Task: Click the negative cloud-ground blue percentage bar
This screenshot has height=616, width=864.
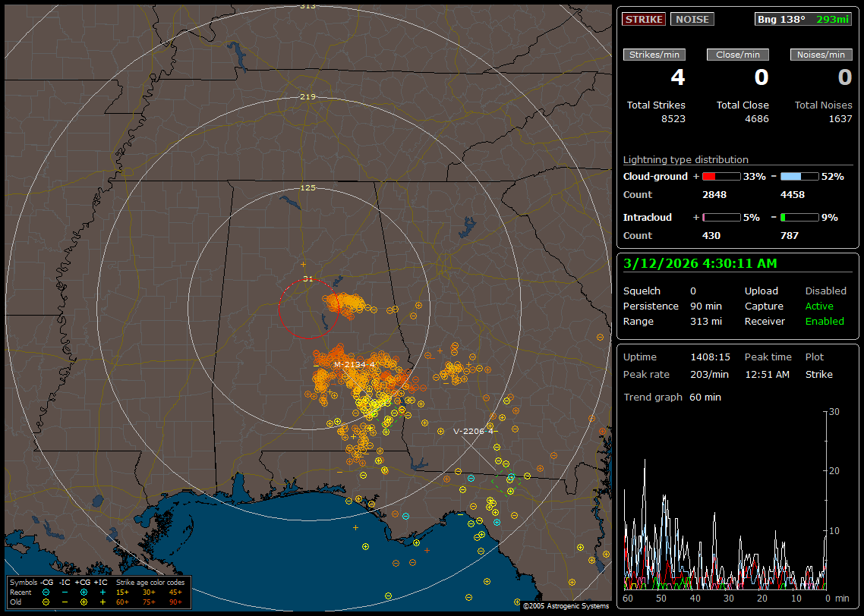Action: [x=799, y=176]
